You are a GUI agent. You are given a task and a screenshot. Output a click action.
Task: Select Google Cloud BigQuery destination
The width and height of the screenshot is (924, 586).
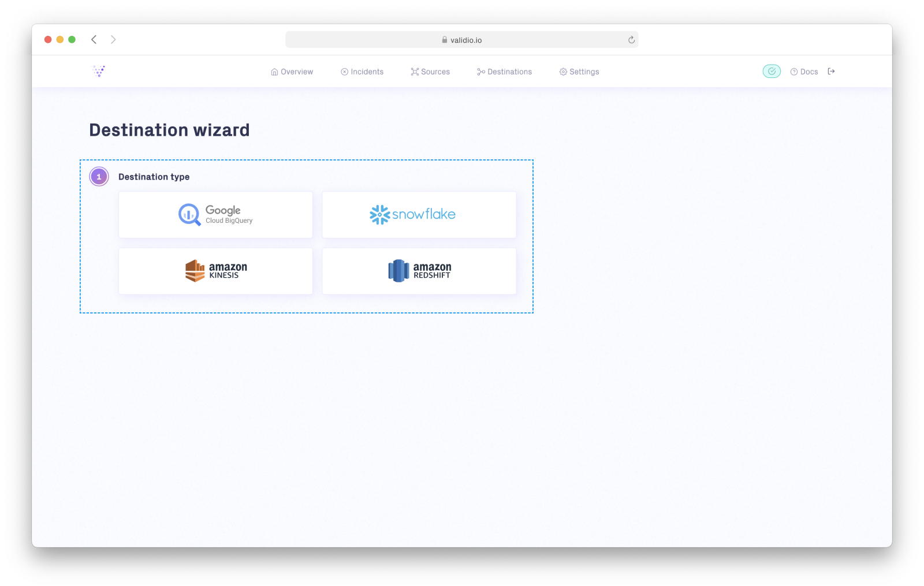click(215, 215)
